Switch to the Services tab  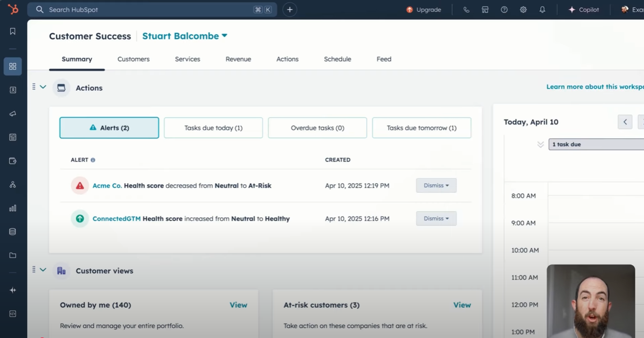(x=188, y=59)
